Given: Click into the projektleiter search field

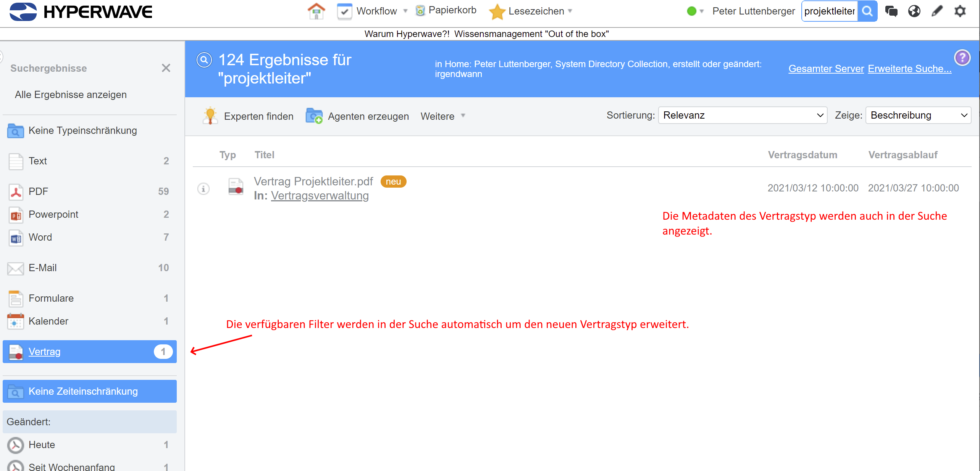Looking at the screenshot, I should (x=830, y=11).
